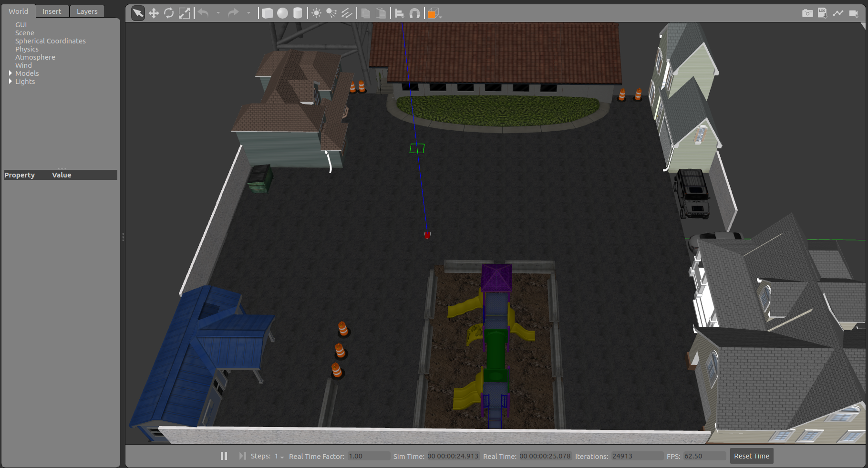Click the Copy toolbar icon
This screenshot has height=468, width=868.
(366, 13)
